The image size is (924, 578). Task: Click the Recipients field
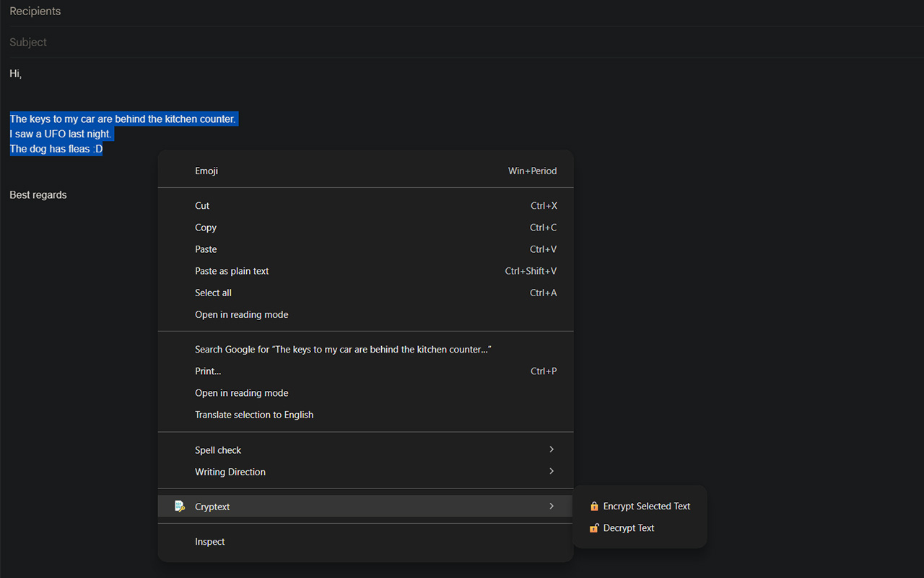coord(462,12)
